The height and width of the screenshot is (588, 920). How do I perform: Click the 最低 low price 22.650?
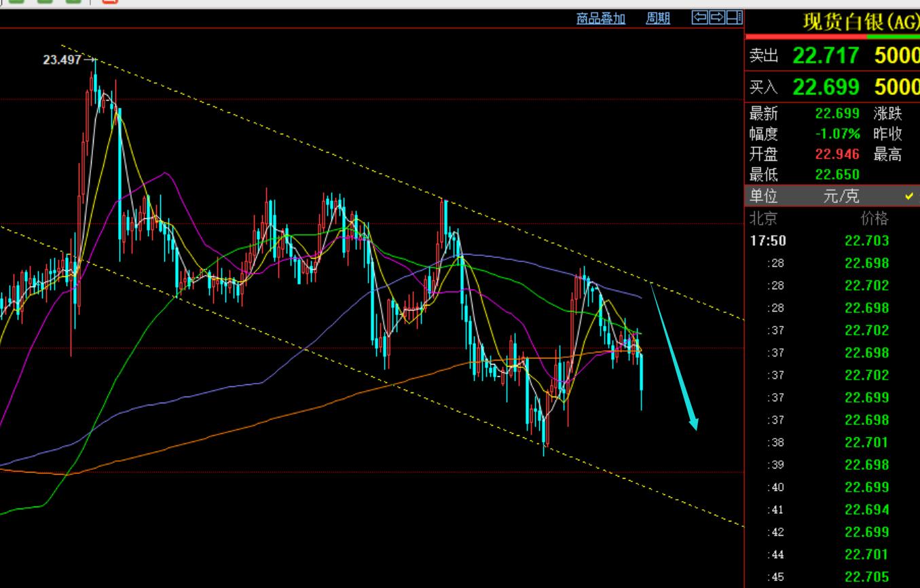pos(837,174)
